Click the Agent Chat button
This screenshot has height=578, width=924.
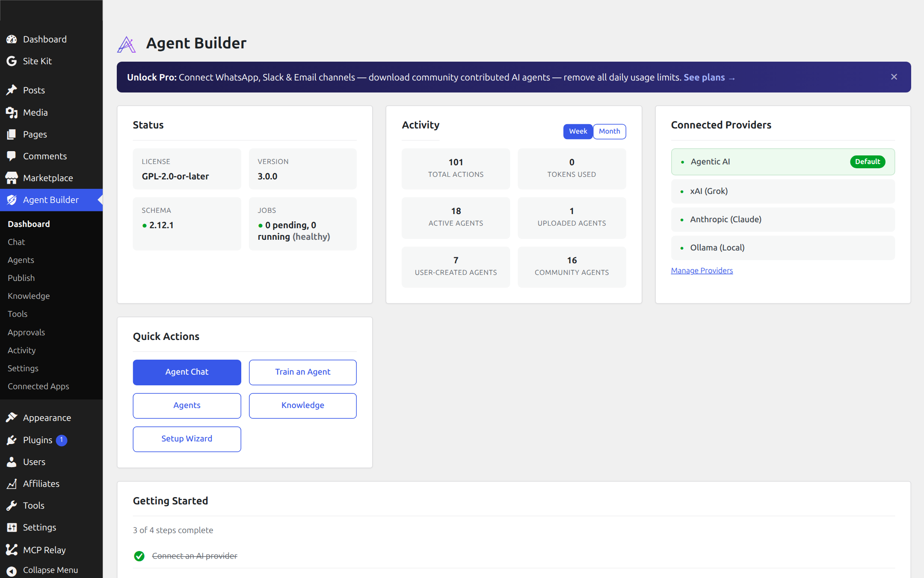click(187, 372)
